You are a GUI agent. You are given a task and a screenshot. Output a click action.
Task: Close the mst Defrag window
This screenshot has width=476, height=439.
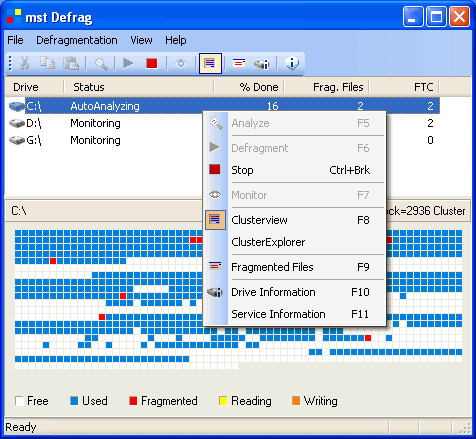click(459, 16)
